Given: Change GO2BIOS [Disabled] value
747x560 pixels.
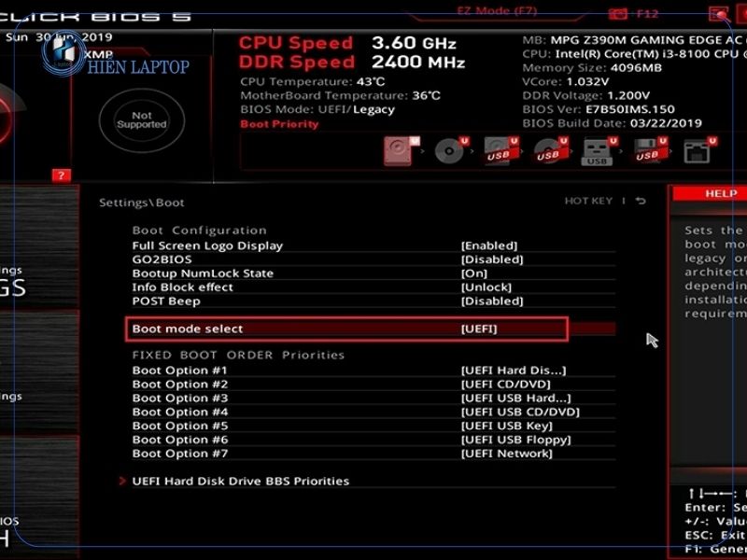Looking at the screenshot, I should (x=492, y=259).
